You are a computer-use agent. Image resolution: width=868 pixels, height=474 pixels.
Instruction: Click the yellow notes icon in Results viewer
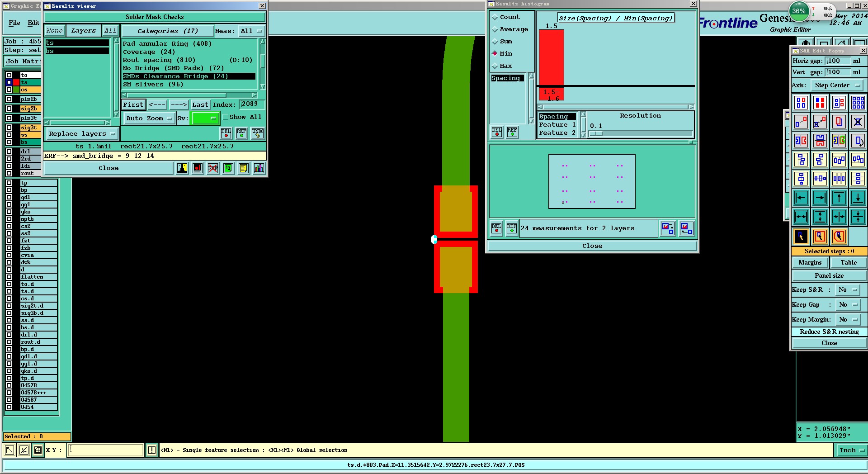click(x=244, y=168)
